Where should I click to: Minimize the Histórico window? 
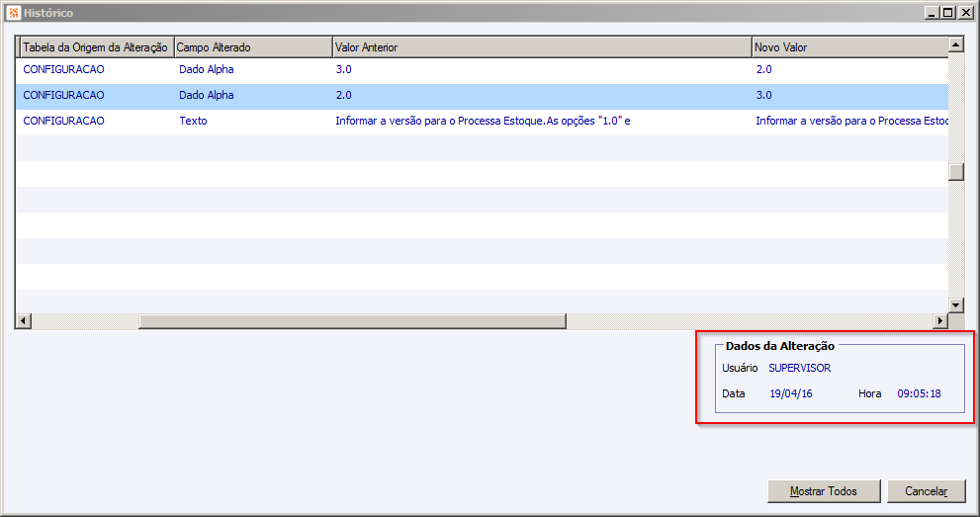pos(932,13)
